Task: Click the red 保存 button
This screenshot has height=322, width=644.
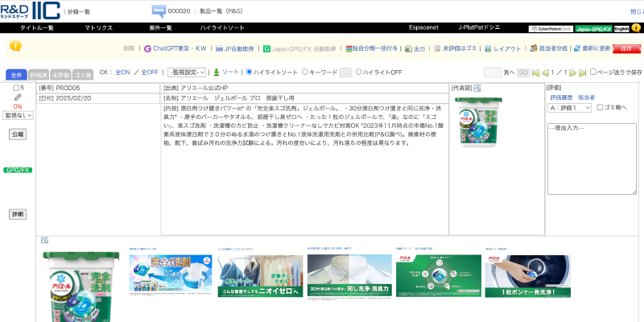Action: coord(626,48)
